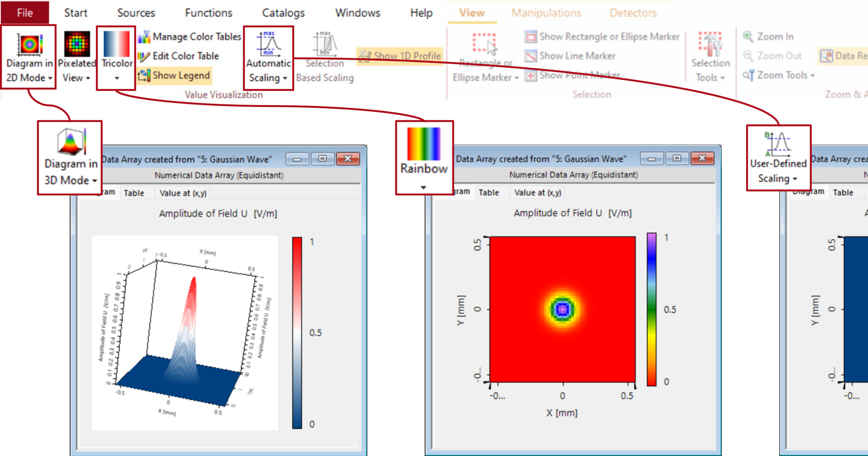Open the Selection Tools icon
The height and width of the screenshot is (456, 868).
click(x=710, y=45)
